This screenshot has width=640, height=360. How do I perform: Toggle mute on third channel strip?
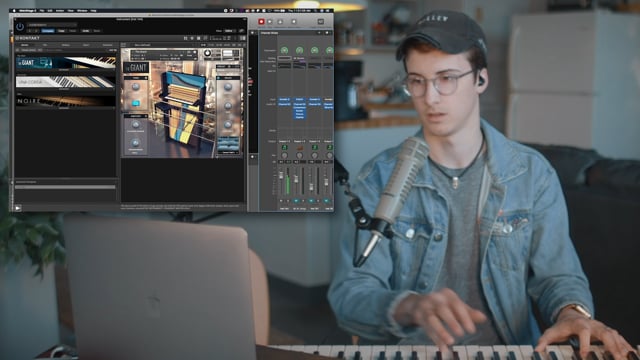pos(311,200)
